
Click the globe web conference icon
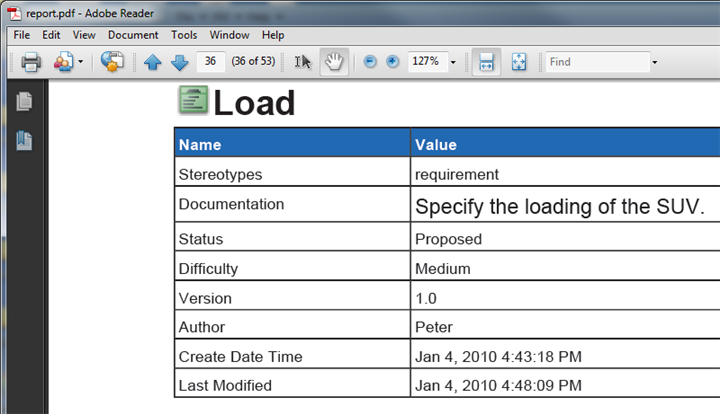pyautogui.click(x=112, y=62)
